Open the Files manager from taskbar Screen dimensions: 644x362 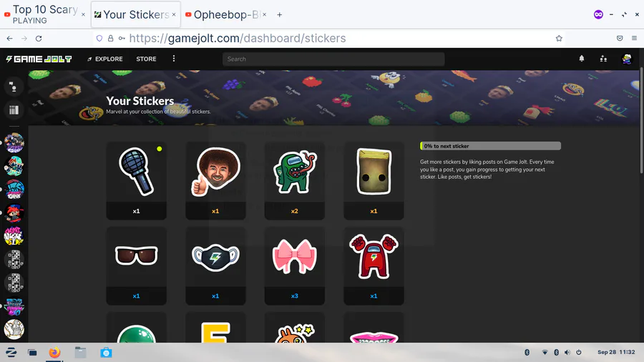pyautogui.click(x=80, y=353)
